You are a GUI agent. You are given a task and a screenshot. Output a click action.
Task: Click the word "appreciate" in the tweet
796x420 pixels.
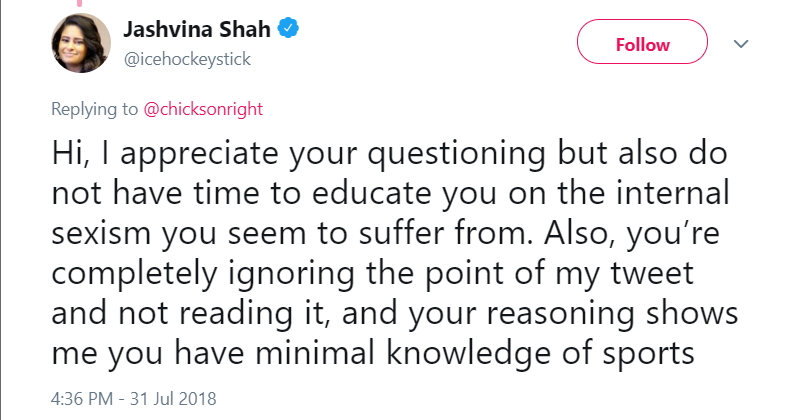coord(199,154)
